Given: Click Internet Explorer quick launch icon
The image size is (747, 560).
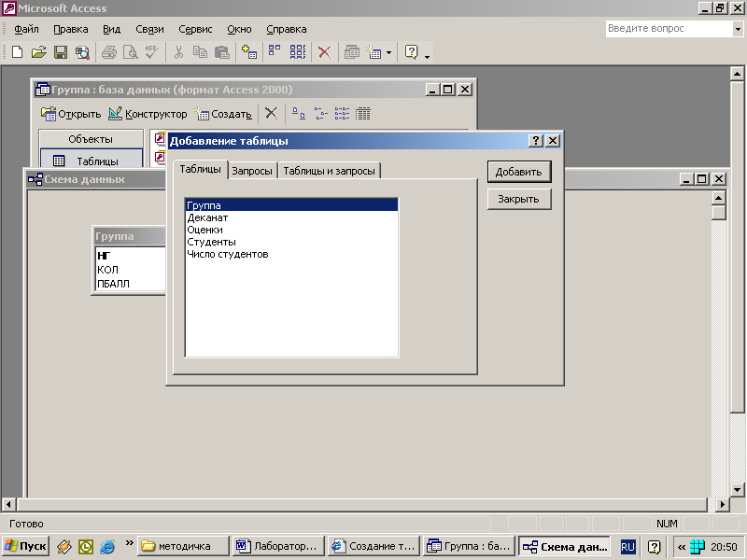Looking at the screenshot, I should click(107, 547).
